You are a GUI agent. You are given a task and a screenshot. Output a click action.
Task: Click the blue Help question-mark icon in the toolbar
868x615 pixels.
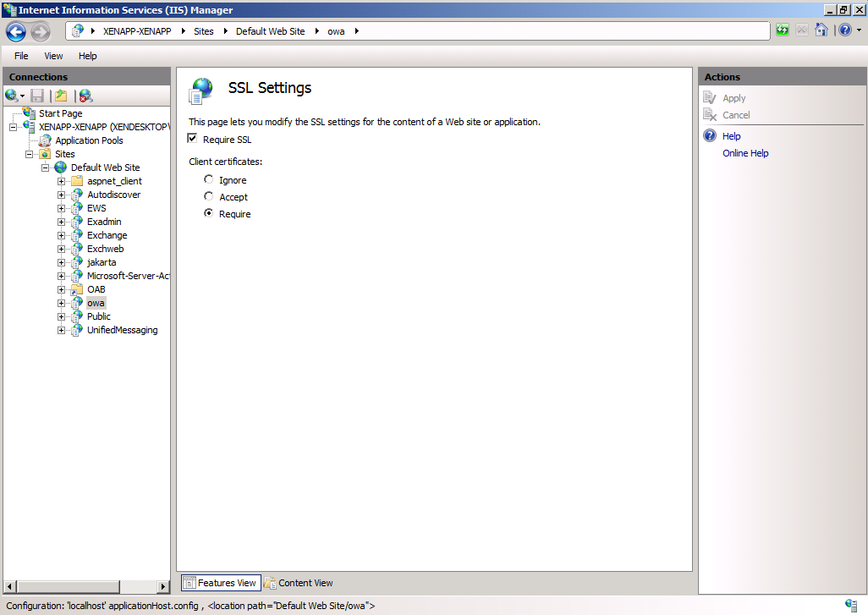tap(845, 30)
